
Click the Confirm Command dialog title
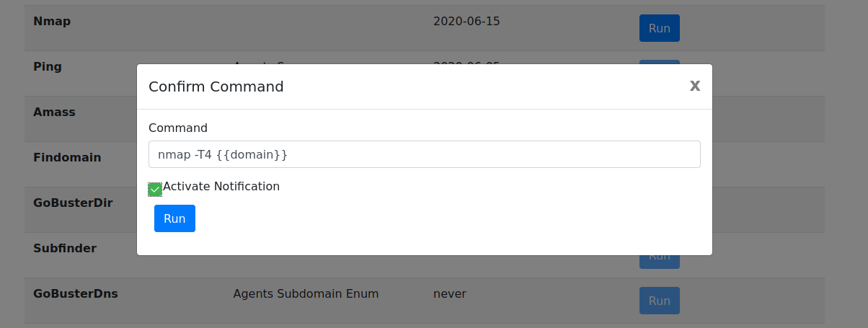[216, 87]
